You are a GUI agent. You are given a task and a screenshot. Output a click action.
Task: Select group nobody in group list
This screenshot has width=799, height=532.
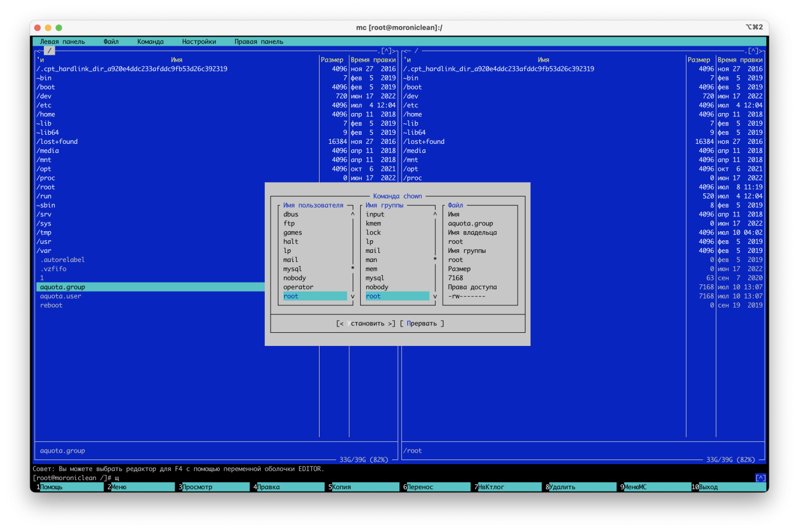377,287
